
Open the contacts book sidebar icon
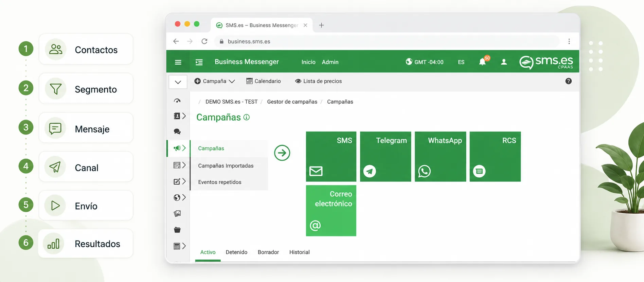click(177, 116)
